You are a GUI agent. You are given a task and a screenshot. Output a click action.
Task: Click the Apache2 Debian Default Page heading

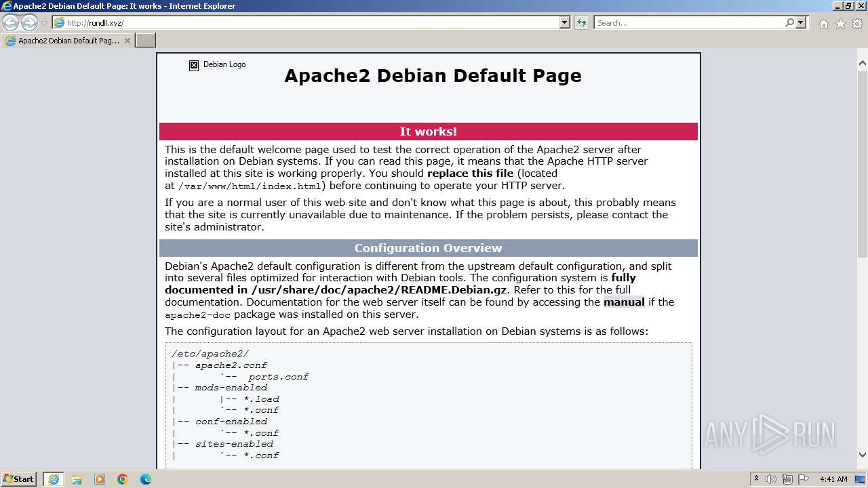[x=433, y=75]
